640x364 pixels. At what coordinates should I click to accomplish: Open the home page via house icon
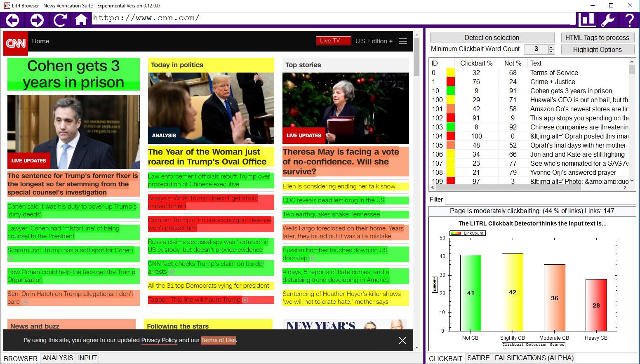[x=81, y=20]
